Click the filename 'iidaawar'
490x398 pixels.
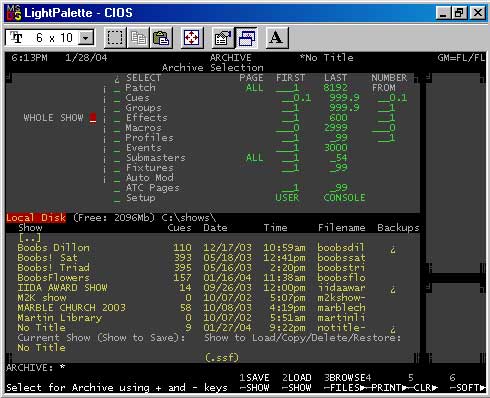click(x=341, y=288)
